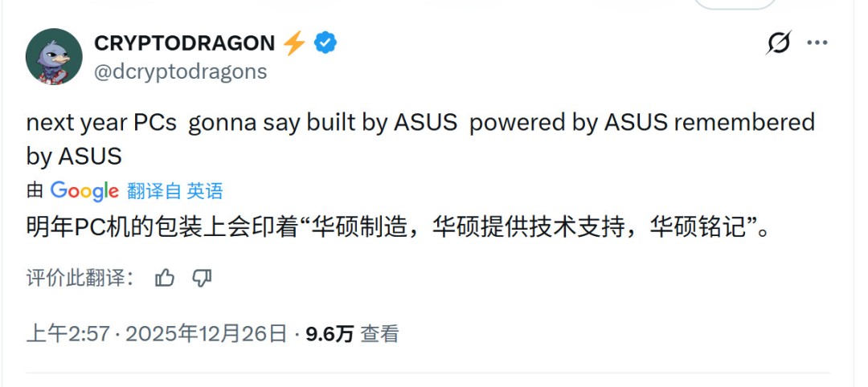868x387 pixels.
Task: Click the Google logo in the translation line
Action: 84,191
